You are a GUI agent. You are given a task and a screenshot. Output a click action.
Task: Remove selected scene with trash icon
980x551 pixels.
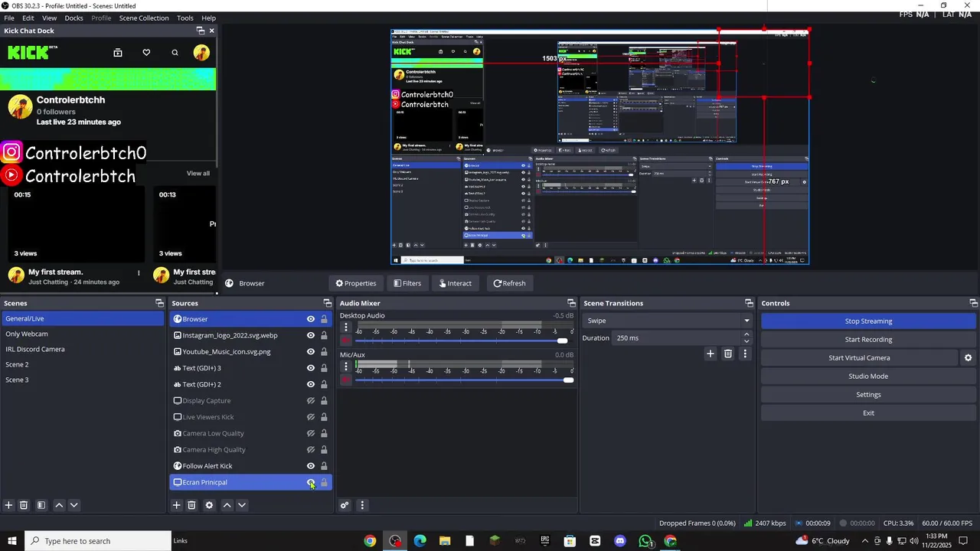[x=24, y=505]
